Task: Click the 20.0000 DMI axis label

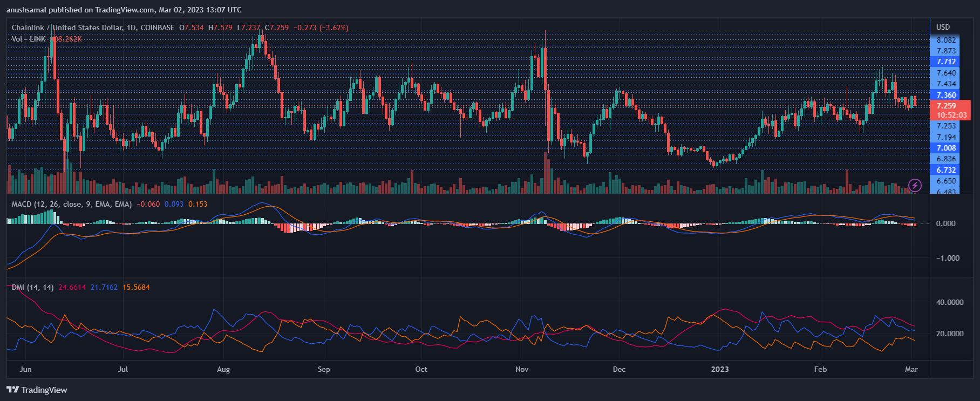Action: [x=950, y=334]
